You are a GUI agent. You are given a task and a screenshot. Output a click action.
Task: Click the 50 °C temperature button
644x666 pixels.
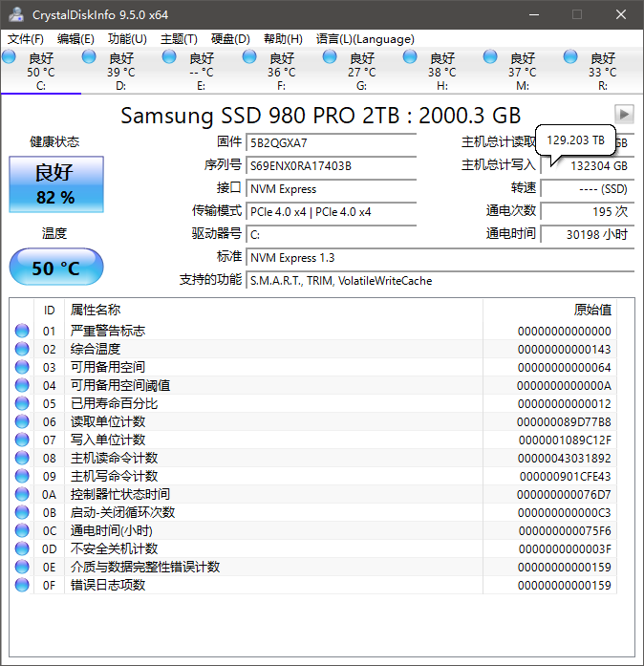coord(55,268)
